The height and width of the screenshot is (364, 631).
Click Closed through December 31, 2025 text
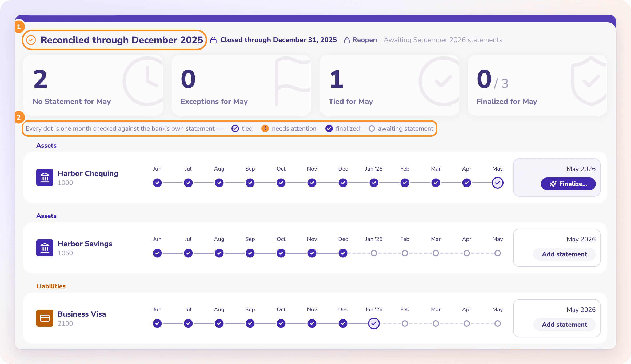point(278,40)
